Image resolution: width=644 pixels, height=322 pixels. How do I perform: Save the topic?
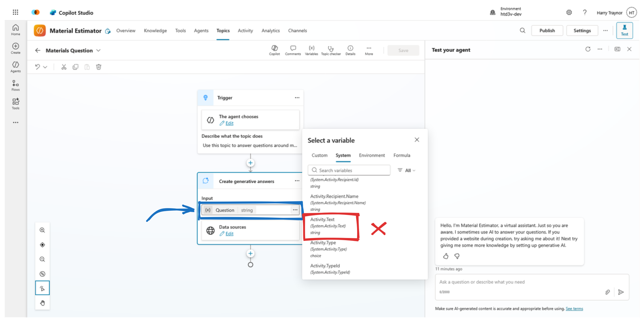coord(403,50)
